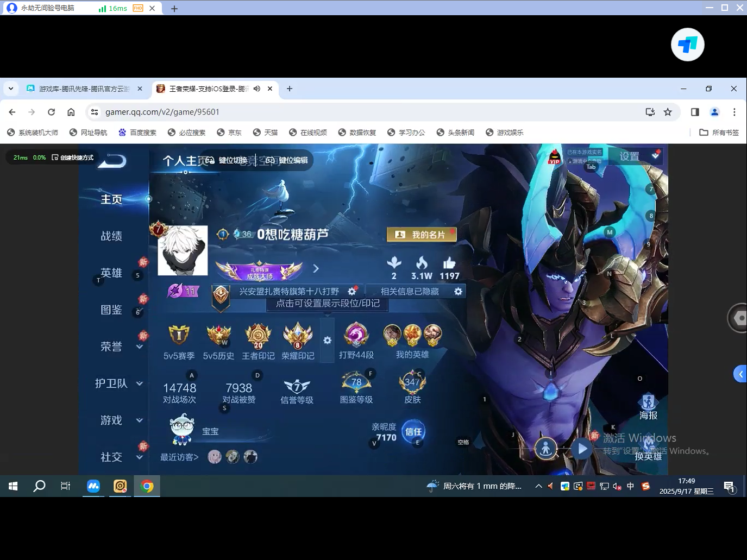Open Windows taskbar search
This screenshot has width=747, height=560.
(39, 486)
